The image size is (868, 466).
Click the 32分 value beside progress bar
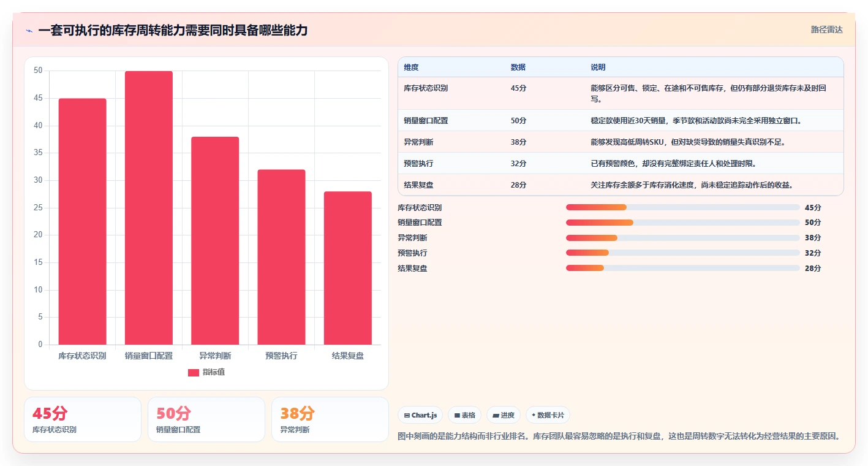(x=813, y=253)
